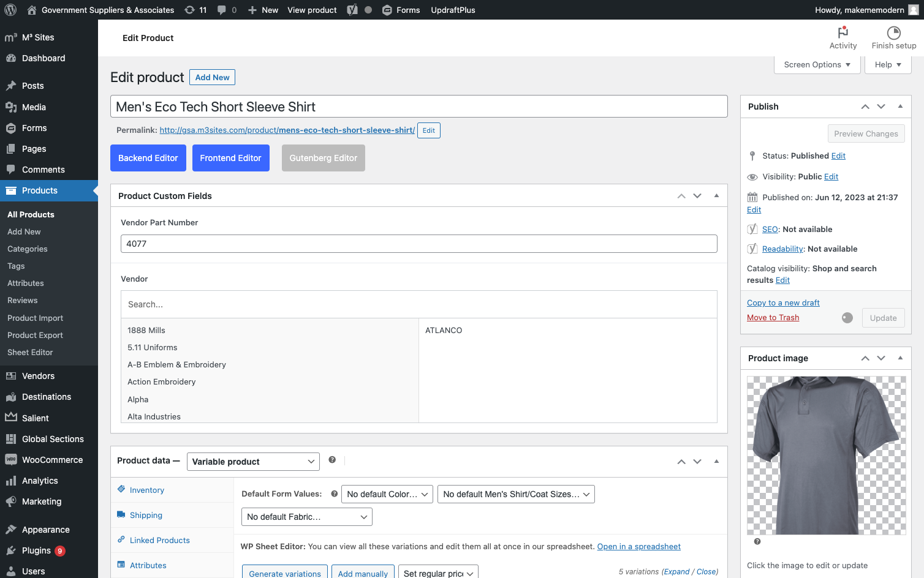Open the Yoast SEO icon in admin bar
The height and width of the screenshot is (578, 924).
(x=352, y=10)
